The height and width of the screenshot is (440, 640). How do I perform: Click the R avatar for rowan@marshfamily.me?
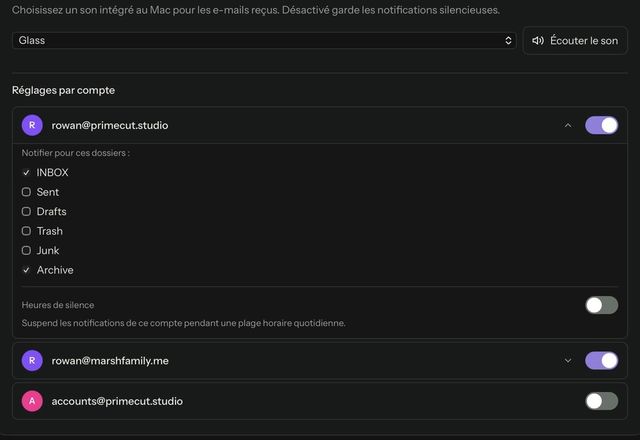[32, 361]
